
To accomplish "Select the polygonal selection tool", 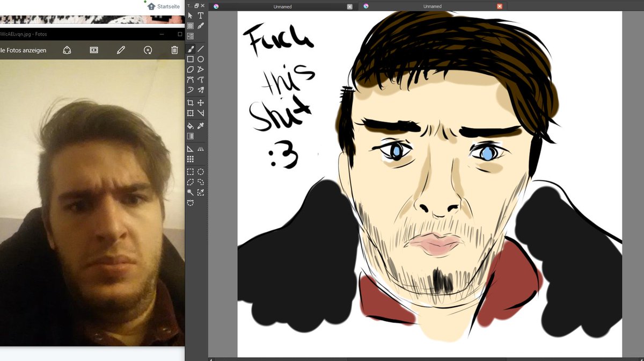I will tap(190, 182).
